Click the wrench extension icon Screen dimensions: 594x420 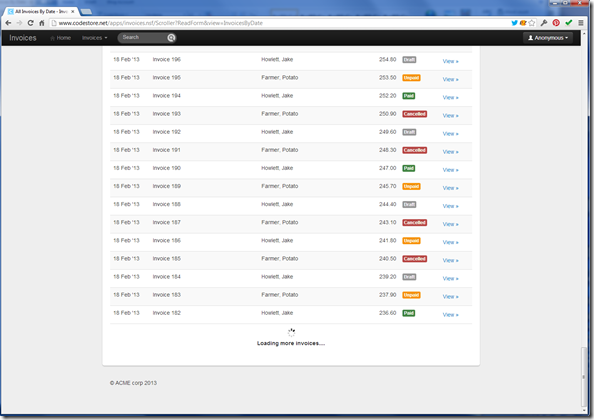click(x=544, y=23)
